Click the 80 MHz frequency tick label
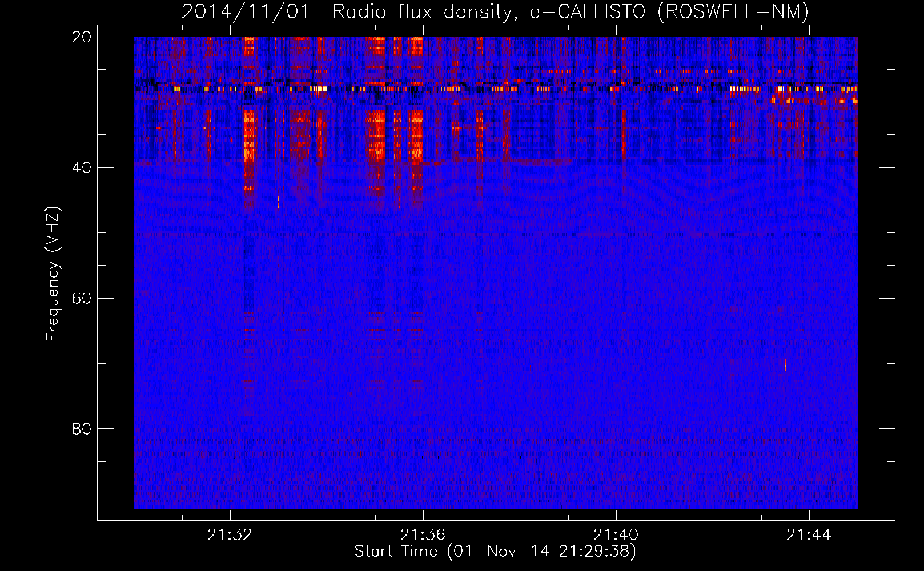The height and width of the screenshot is (571, 924). coord(82,429)
